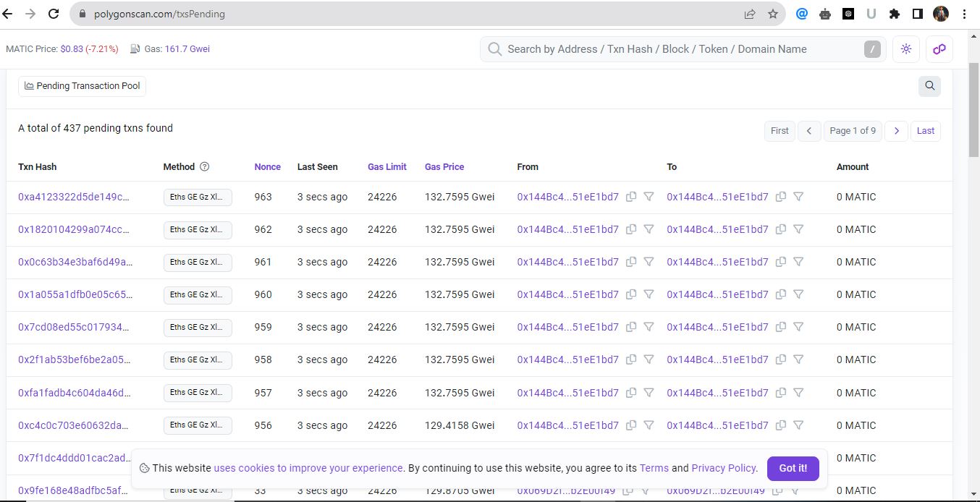Click the vertical page scrollbar

click(x=973, y=109)
